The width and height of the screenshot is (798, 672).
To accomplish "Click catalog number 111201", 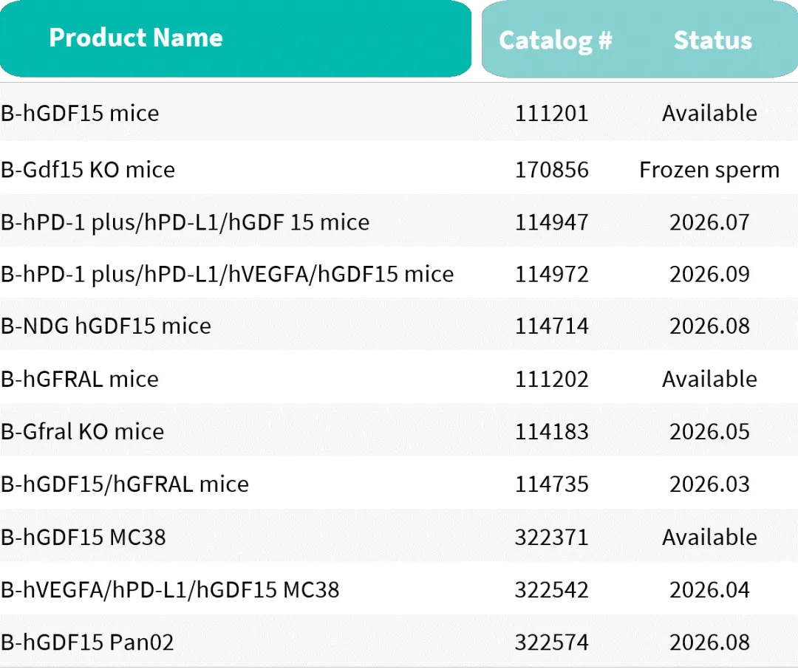I will point(552,113).
